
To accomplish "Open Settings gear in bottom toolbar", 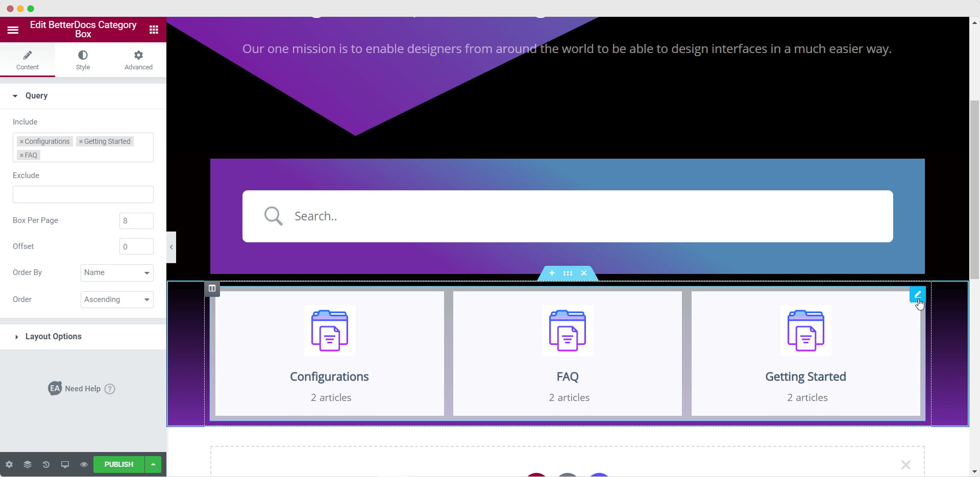I will [9, 464].
